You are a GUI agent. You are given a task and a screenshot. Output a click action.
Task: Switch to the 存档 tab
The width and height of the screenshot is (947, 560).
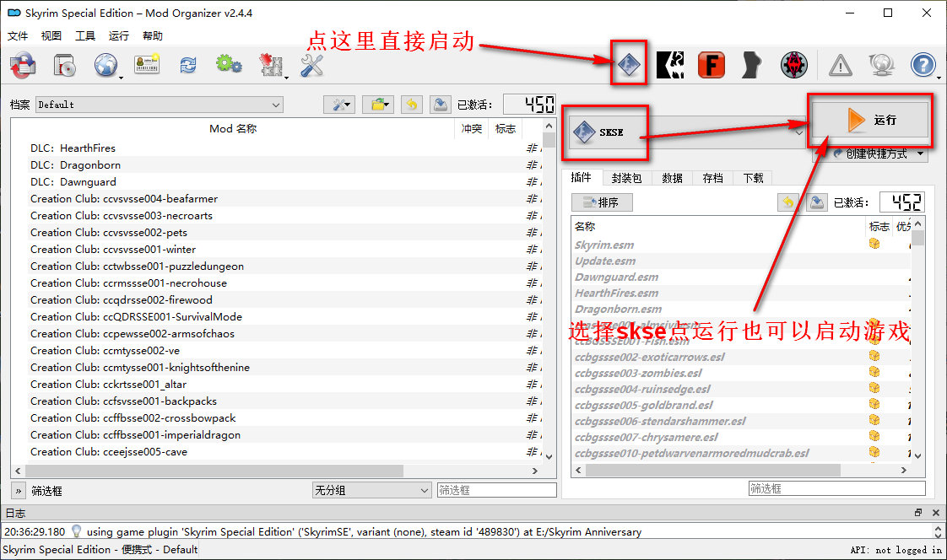click(712, 178)
